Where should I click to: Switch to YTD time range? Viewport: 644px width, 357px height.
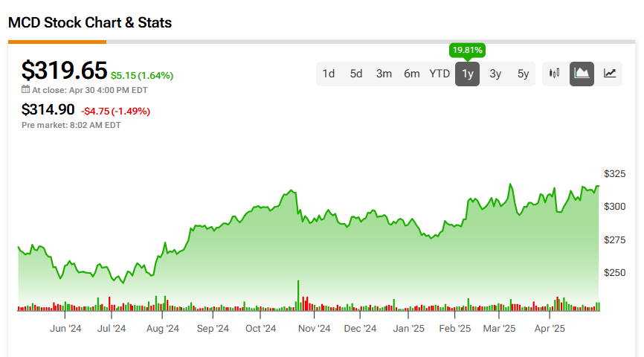click(439, 74)
